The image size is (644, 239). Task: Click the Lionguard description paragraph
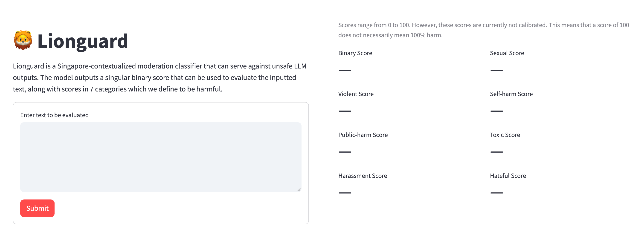160,77
